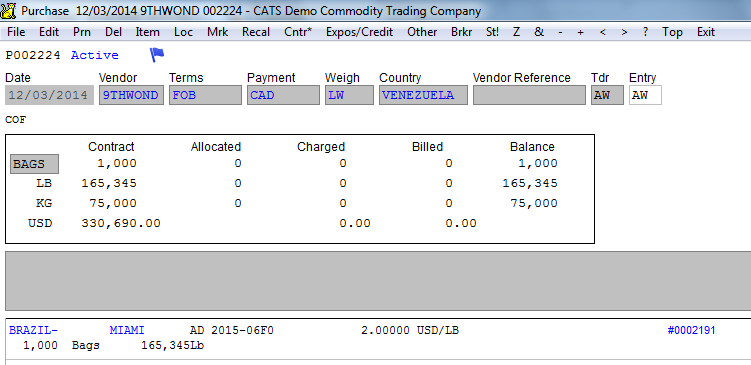
Task: Open the Mrk menu
Action: pos(217,32)
